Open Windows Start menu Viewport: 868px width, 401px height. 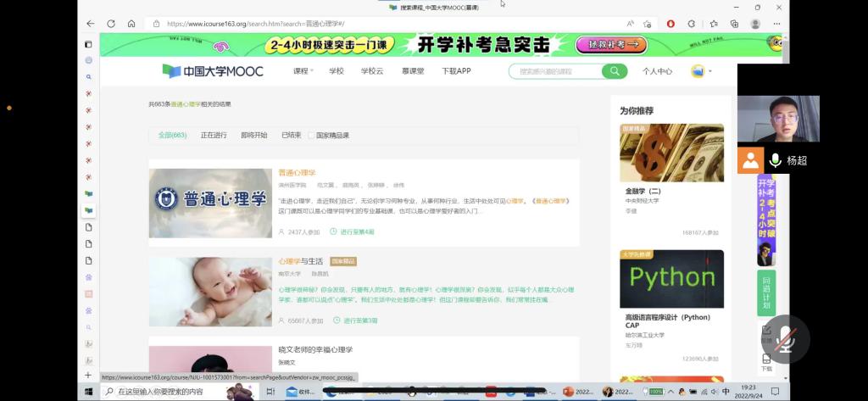click(x=88, y=392)
